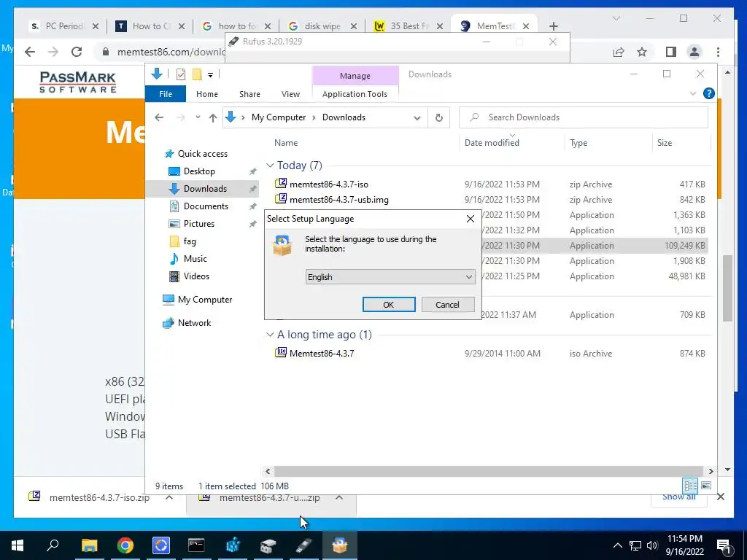Select My Computer in navigation pane

(x=205, y=300)
